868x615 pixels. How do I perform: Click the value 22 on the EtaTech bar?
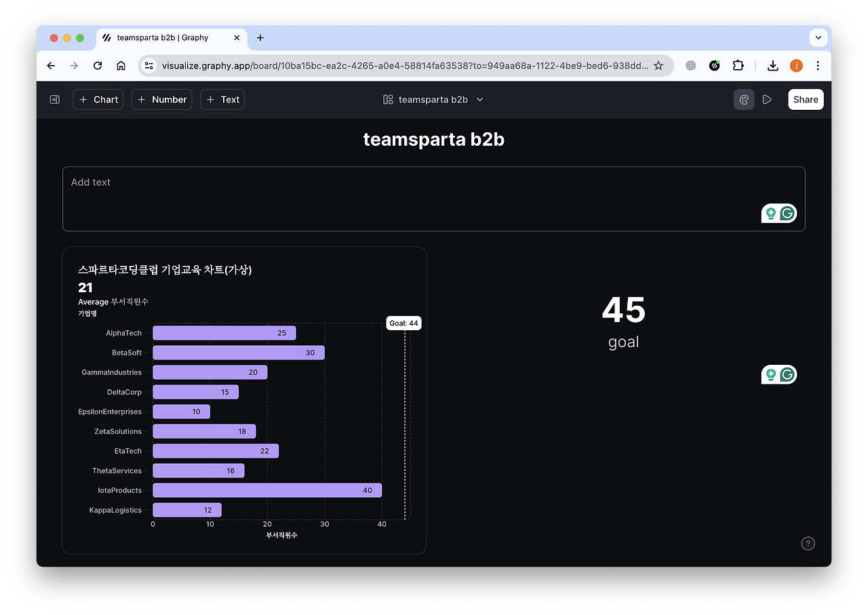click(x=264, y=451)
